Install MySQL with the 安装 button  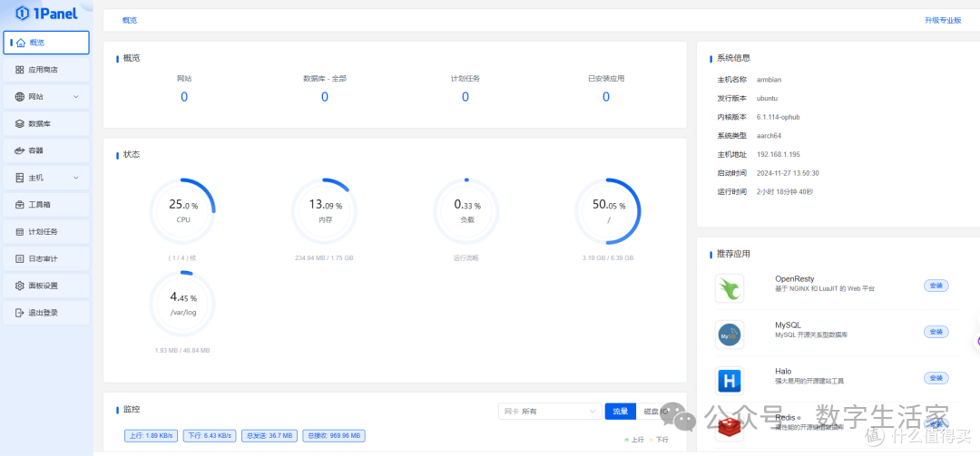936,332
